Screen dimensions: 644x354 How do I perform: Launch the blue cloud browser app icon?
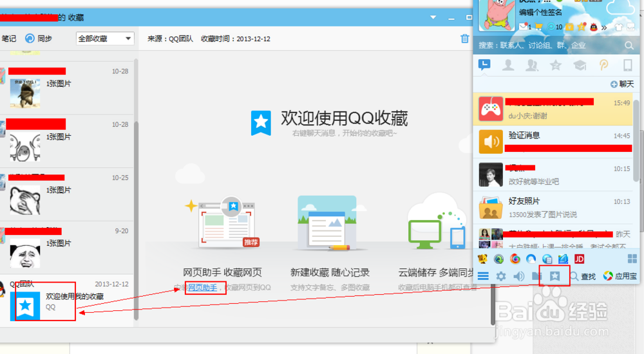tap(531, 259)
